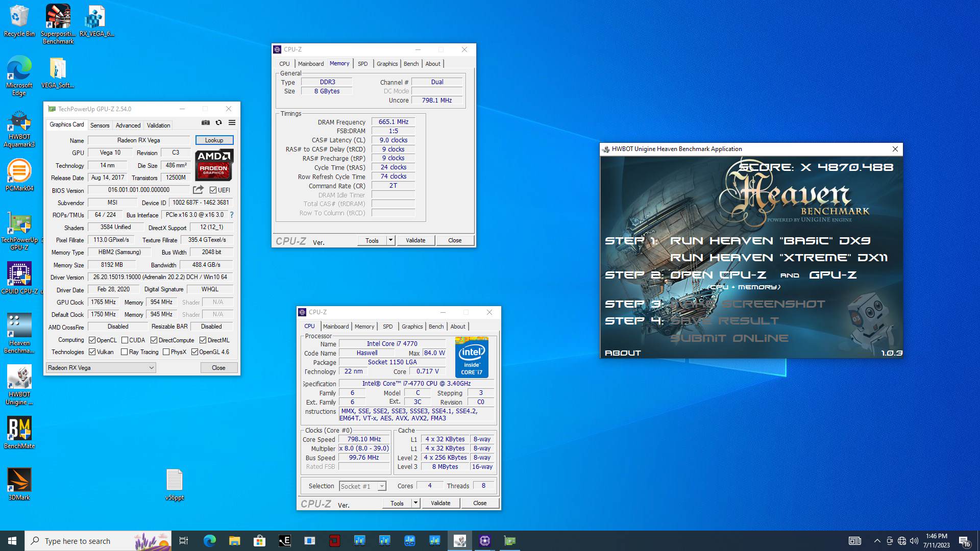Toggle the CUDA checkbox

pos(125,340)
